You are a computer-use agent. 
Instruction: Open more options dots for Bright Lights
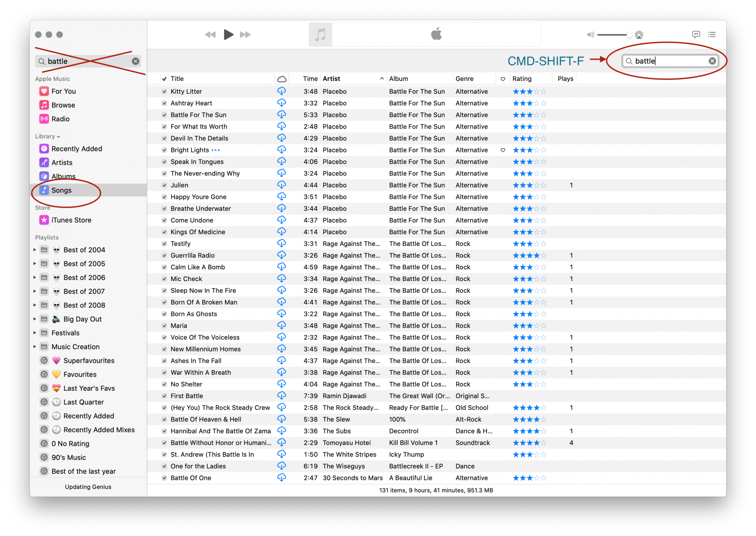pos(215,150)
